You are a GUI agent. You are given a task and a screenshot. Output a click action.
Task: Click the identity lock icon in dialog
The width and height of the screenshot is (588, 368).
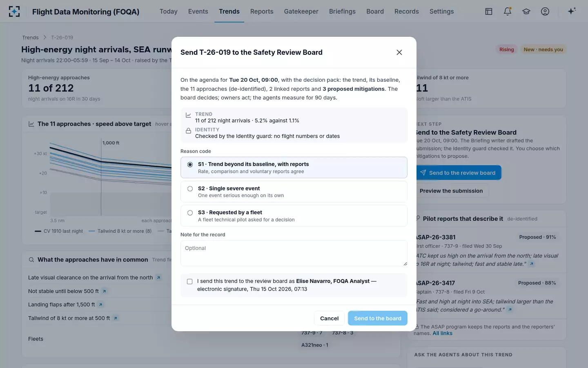tap(188, 131)
